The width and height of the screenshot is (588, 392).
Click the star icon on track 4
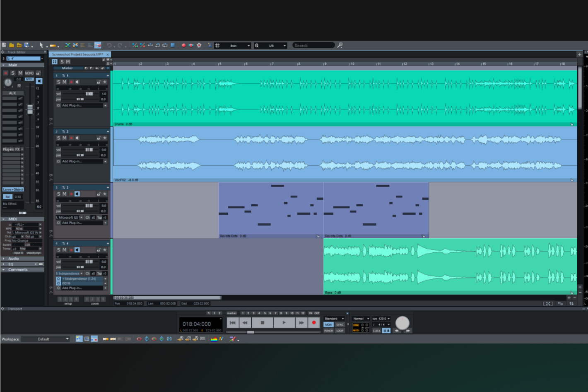[104, 250]
